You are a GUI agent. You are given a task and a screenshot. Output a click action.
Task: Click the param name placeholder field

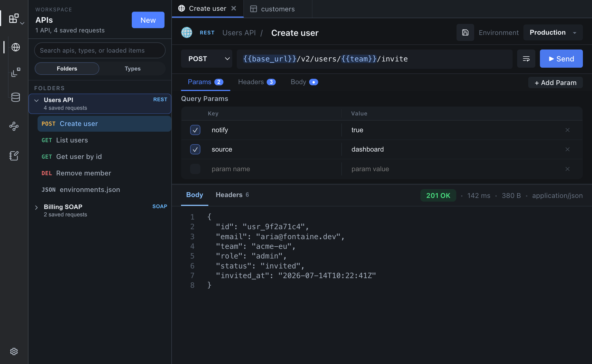pyautogui.click(x=231, y=169)
